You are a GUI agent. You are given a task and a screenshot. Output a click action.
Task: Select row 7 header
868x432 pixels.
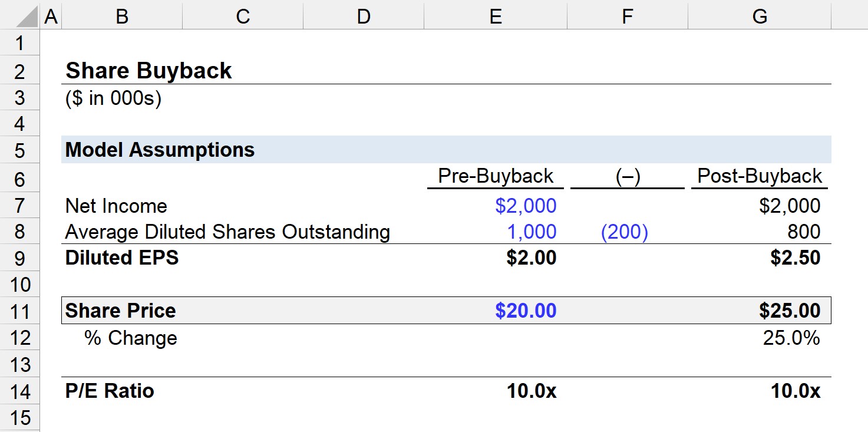(20, 205)
